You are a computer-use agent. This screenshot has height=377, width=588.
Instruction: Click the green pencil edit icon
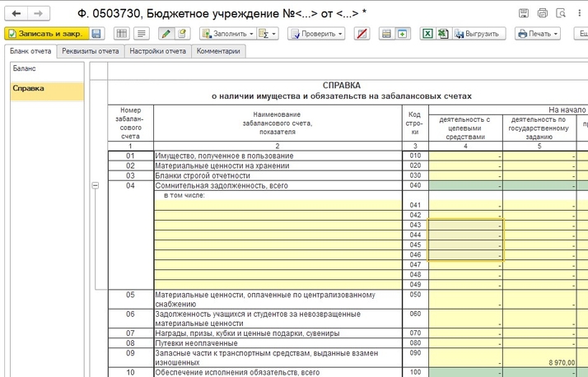(166, 34)
